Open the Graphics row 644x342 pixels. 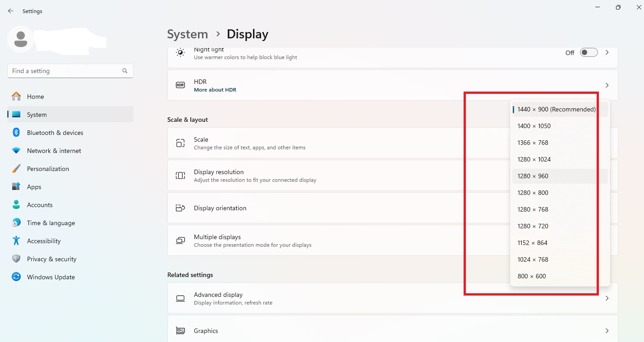tap(392, 328)
